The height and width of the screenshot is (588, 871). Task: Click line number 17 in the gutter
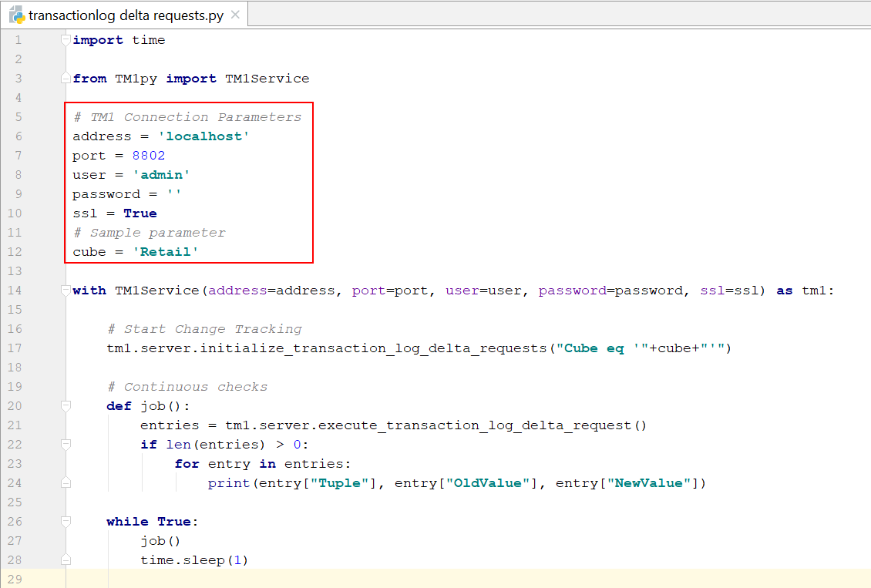[15, 348]
